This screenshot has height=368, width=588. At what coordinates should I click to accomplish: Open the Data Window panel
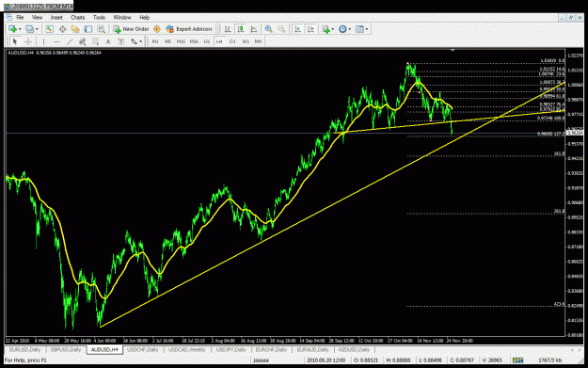point(62,29)
